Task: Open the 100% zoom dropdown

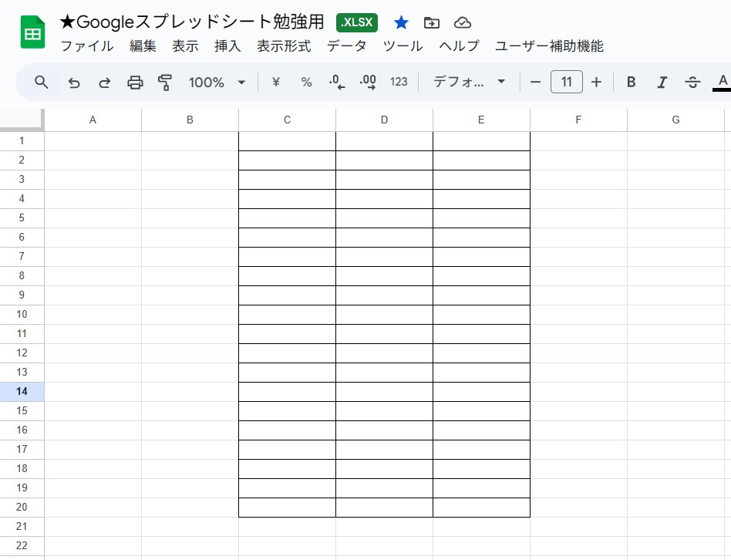Action: tap(217, 82)
